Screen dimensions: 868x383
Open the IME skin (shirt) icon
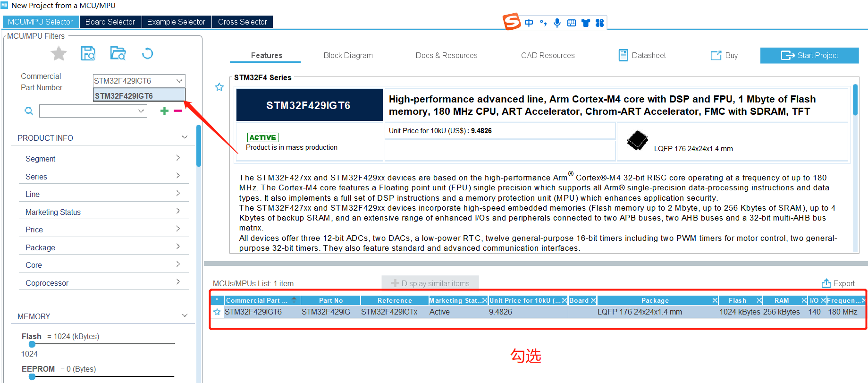586,23
